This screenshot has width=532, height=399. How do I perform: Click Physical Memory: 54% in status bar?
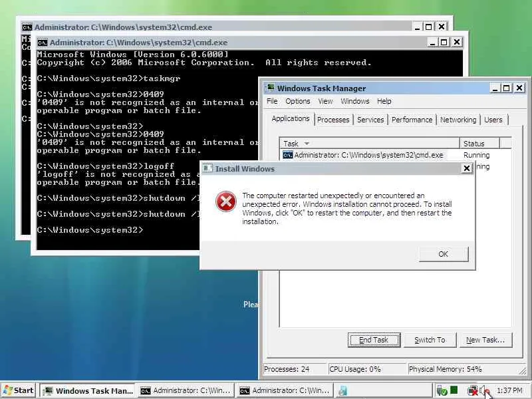tap(445, 369)
